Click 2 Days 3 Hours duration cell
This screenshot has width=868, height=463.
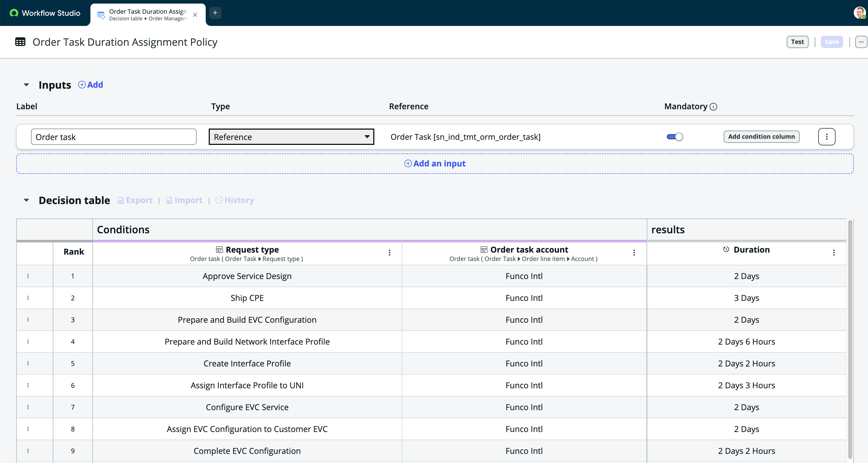(x=746, y=385)
